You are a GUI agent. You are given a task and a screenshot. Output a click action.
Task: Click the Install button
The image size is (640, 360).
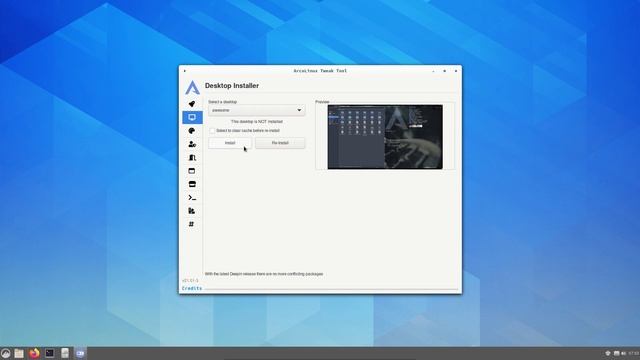point(230,143)
